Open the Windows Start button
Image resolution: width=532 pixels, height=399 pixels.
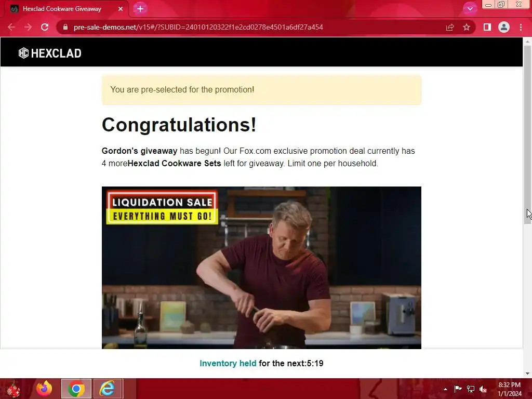pos(14,389)
